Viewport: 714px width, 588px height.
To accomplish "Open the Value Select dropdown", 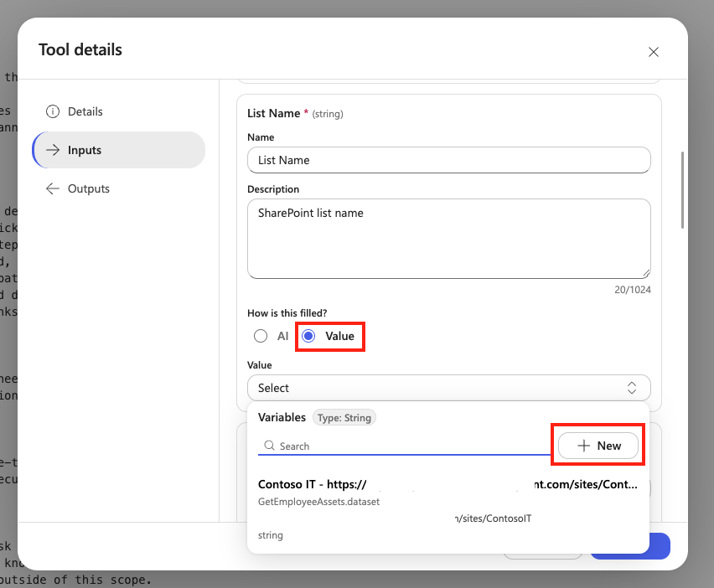I will [448, 388].
